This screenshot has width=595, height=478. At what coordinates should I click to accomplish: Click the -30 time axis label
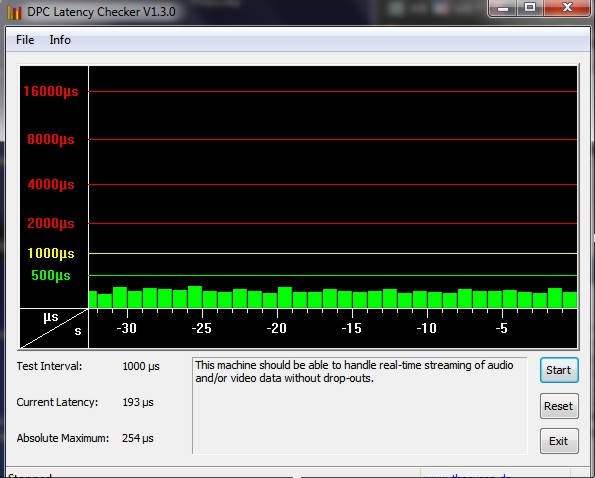126,328
